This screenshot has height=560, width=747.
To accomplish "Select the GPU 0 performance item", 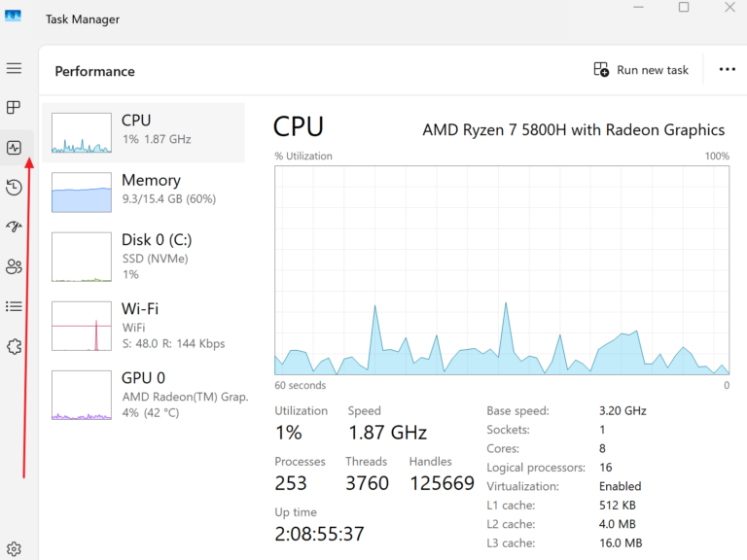I will pyautogui.click(x=144, y=395).
